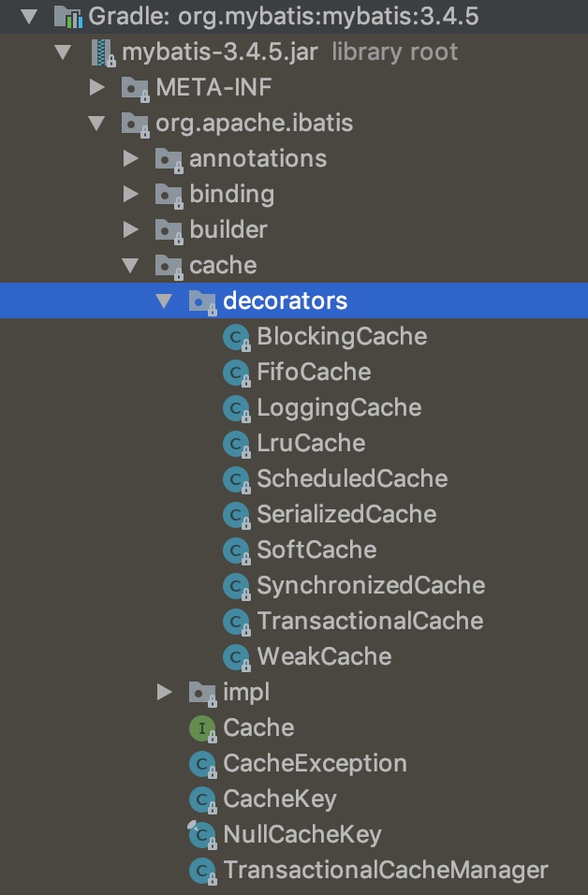Viewport: 588px width, 895px height.
Task: Click the decorators package folder icon
Action: [202, 301]
